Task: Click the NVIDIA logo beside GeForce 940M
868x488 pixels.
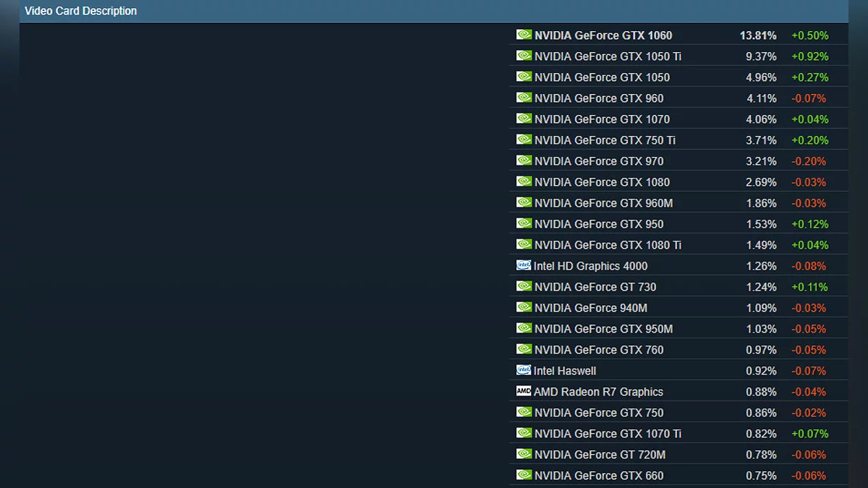Action: (524, 307)
